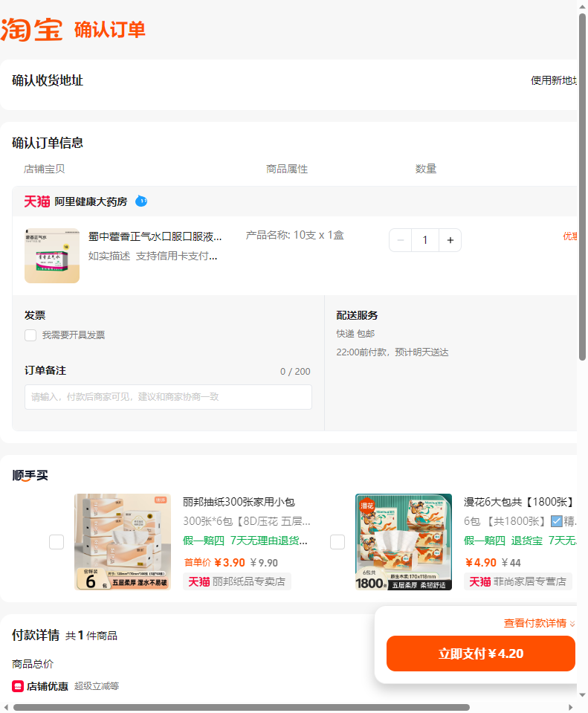Click the horizontal scrollbar thumb
Image resolution: width=588 pixels, height=713 pixels.
[242, 708]
